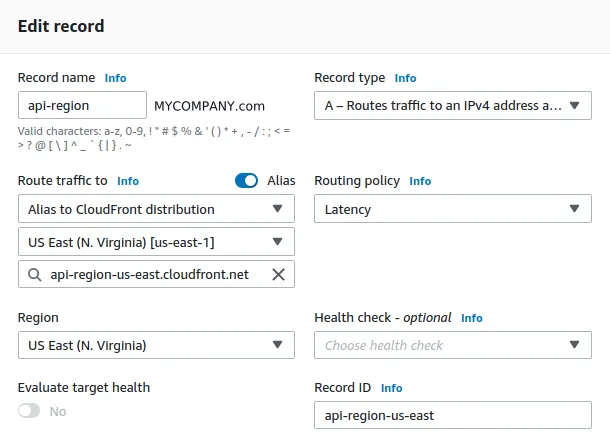Screen dimensions: 610x445
Task: Click the search magnifier icon in distribution field
Action: coord(35,274)
